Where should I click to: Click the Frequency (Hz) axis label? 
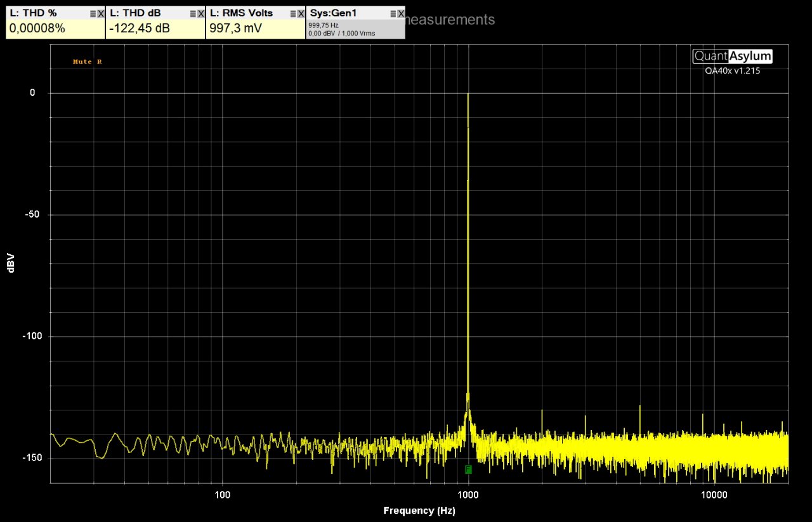coord(419,511)
